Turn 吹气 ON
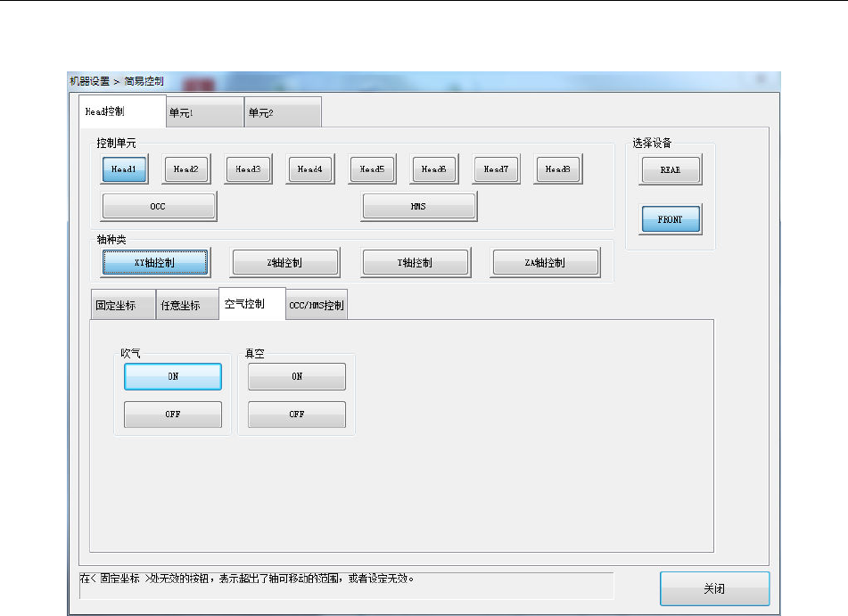 click(173, 376)
